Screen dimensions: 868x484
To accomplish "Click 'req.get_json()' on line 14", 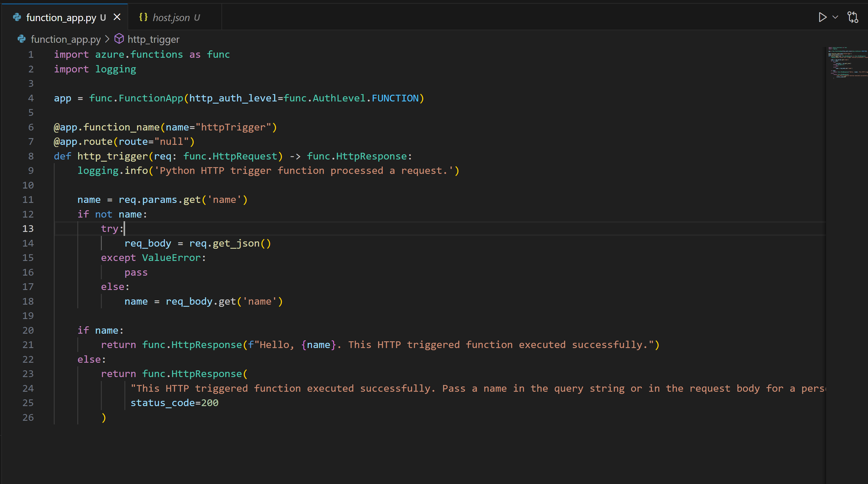I will [230, 243].
